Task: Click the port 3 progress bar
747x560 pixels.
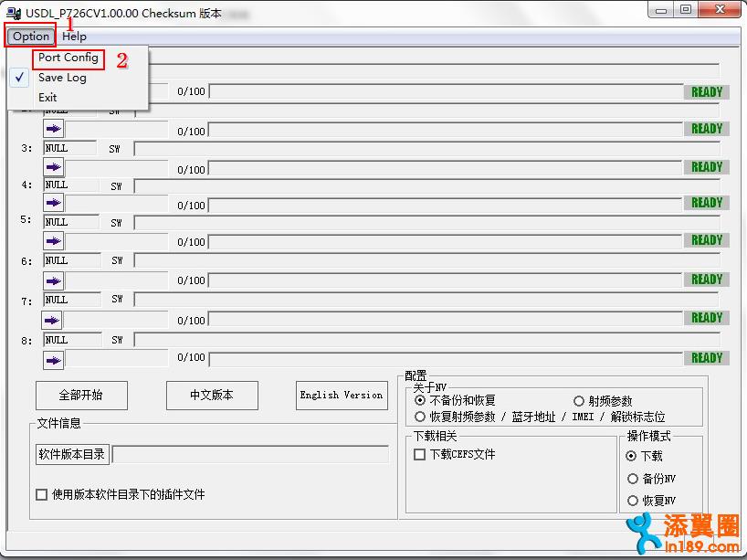Action: pyautogui.click(x=446, y=168)
